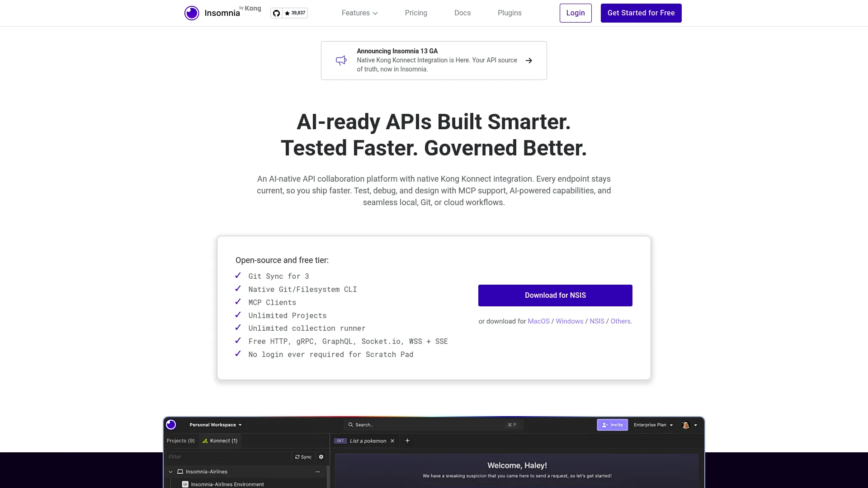Click the GitHub star count 39,837
Viewport: 868px width, 488px height.
coord(295,13)
